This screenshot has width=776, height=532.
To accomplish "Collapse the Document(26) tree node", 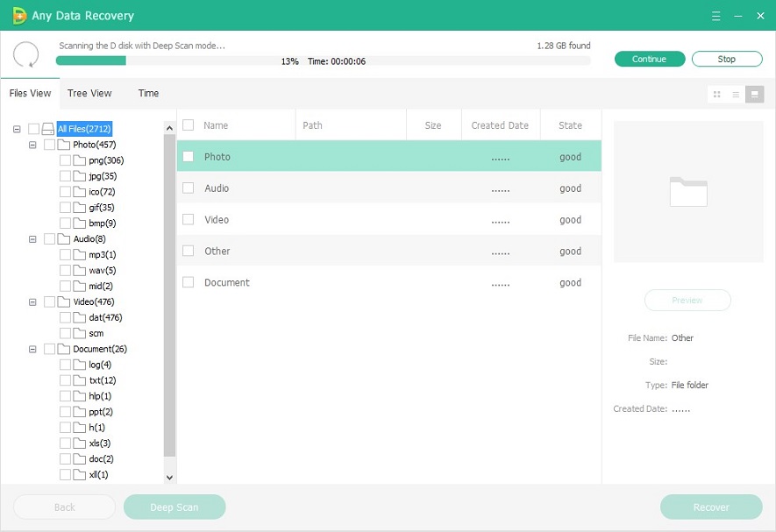I will 32,349.
